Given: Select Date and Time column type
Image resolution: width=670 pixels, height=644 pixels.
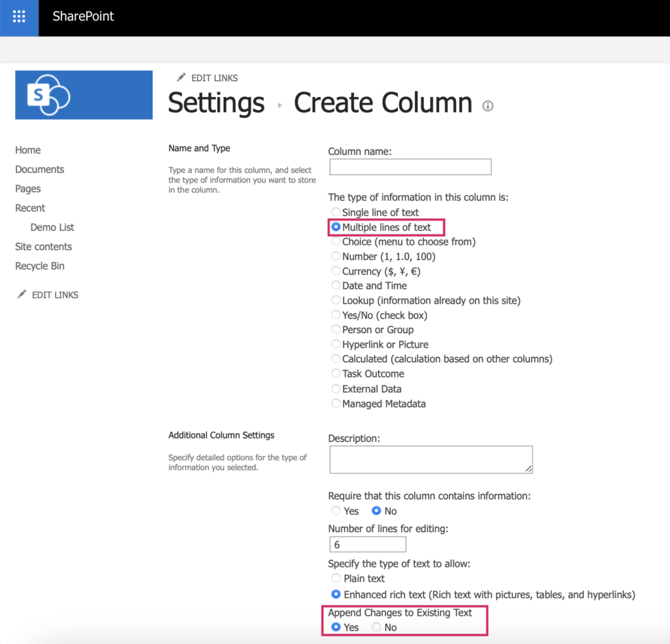Looking at the screenshot, I should [336, 285].
